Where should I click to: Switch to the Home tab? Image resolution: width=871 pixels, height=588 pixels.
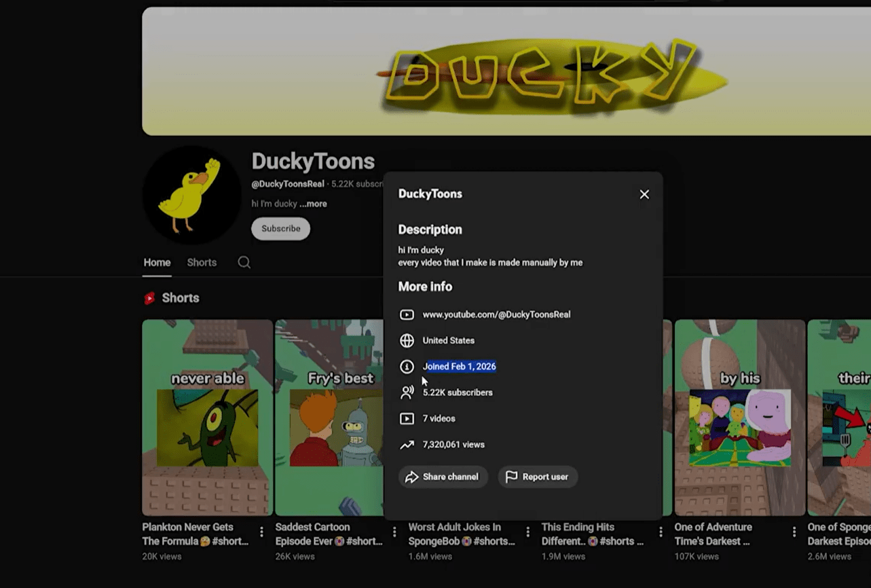pyautogui.click(x=157, y=263)
